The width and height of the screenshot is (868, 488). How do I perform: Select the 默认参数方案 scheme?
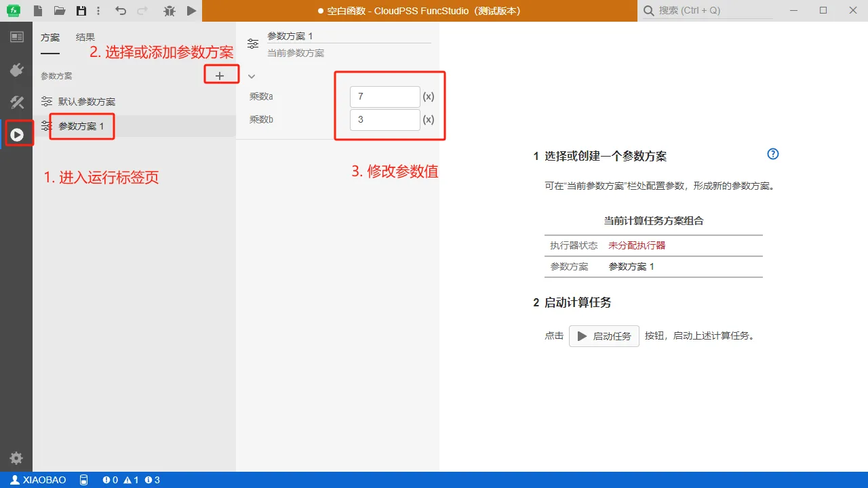point(86,102)
